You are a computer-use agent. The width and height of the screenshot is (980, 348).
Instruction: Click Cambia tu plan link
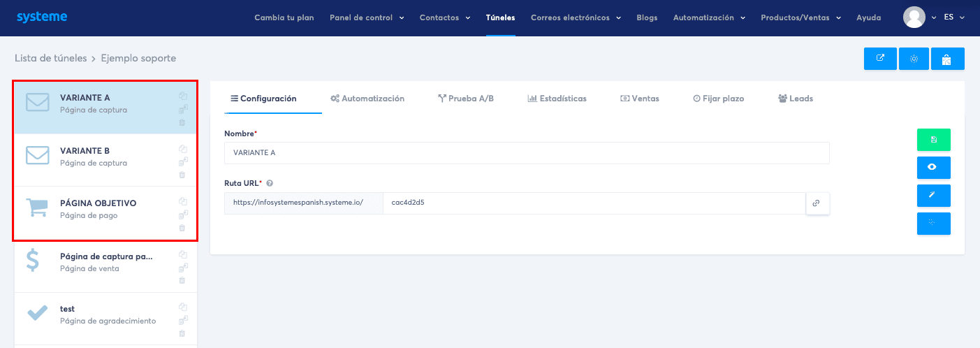click(x=284, y=17)
